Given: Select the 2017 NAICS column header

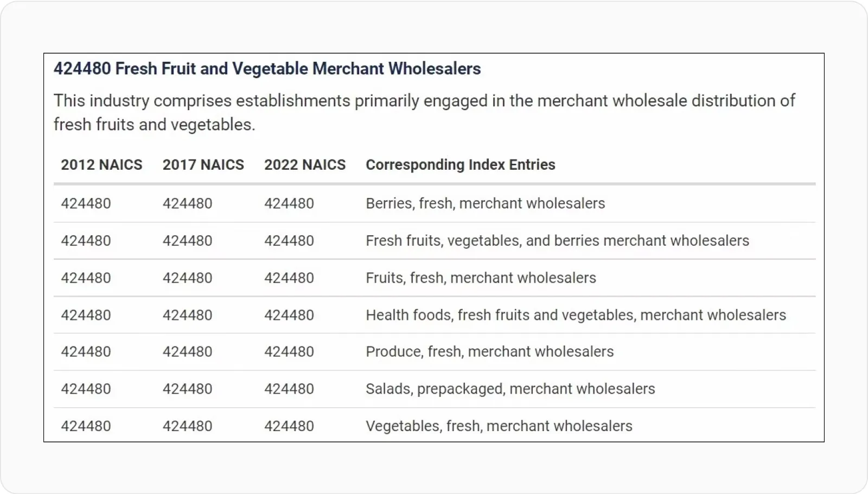Looking at the screenshot, I should coord(203,165).
